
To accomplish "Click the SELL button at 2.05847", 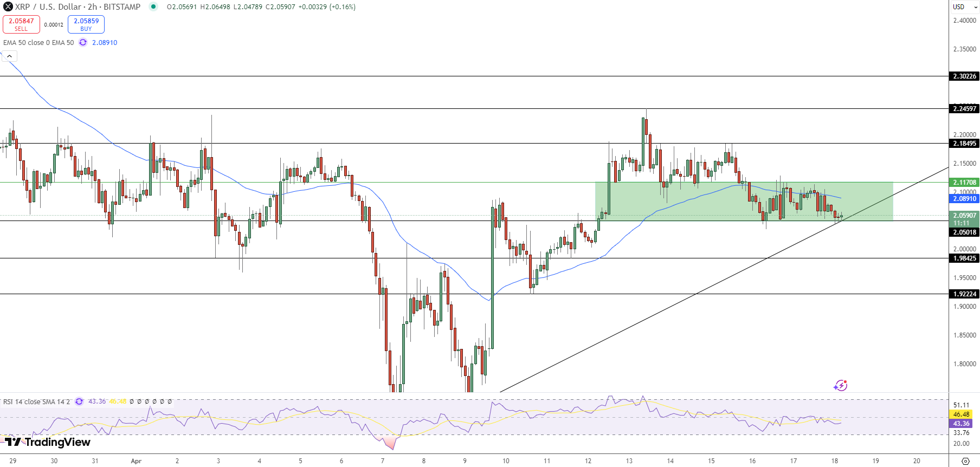I will pyautogui.click(x=21, y=24).
